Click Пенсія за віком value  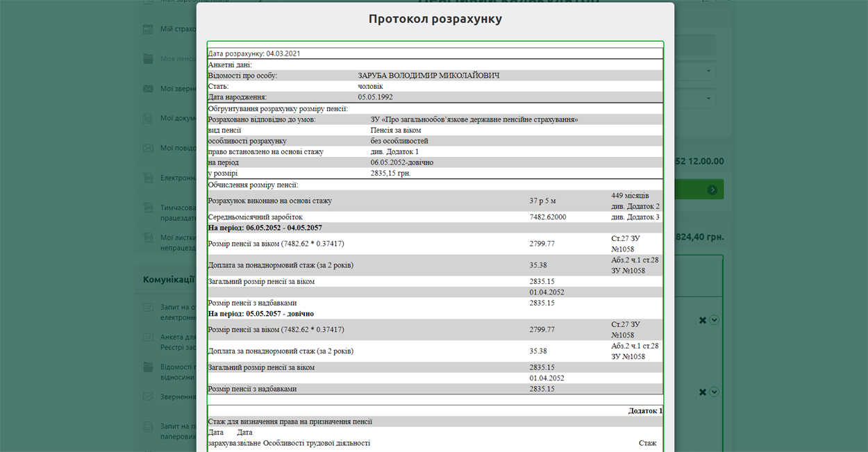(396, 130)
